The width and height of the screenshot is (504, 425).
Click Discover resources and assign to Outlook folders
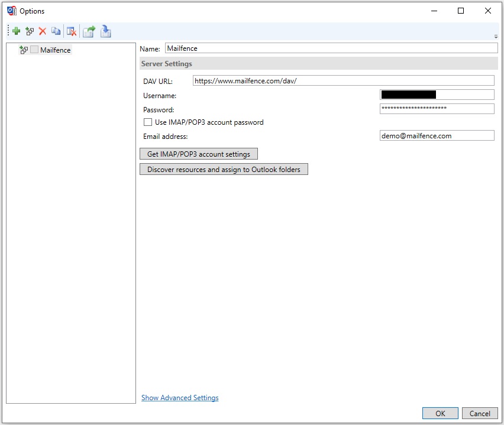point(224,169)
